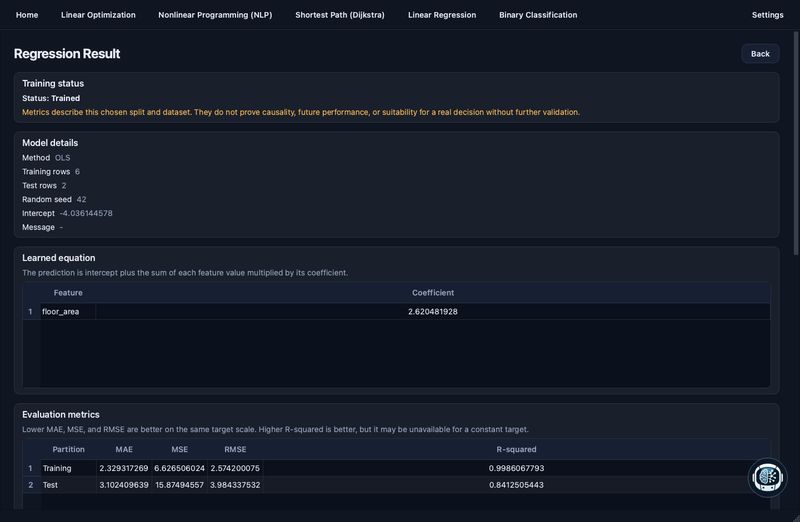800x522 pixels.
Task: Click the RMSE column header
Action: pos(235,450)
